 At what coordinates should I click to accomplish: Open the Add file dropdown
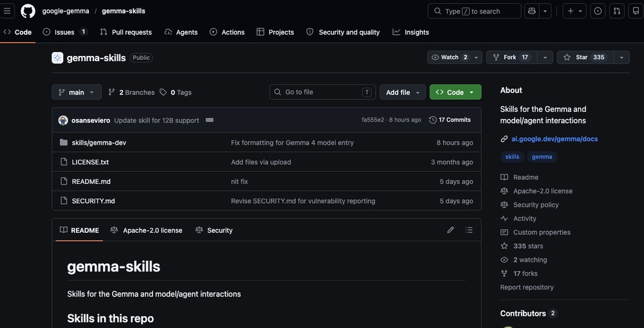tap(402, 92)
